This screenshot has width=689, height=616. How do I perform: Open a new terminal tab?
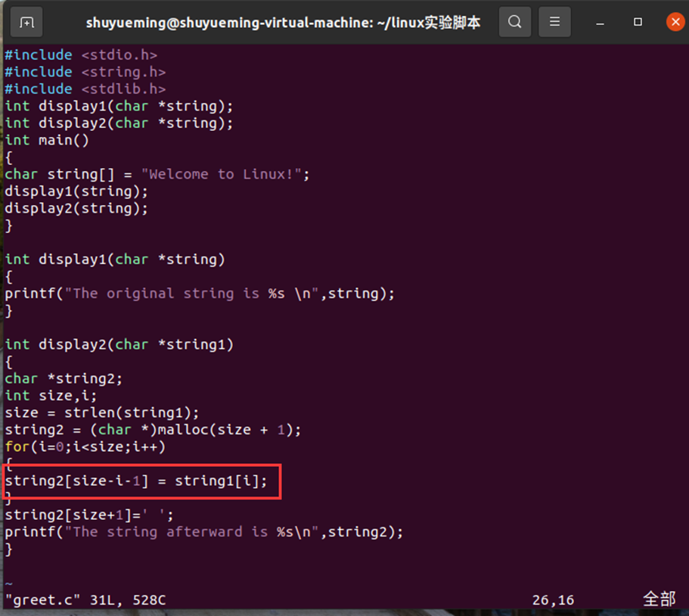point(26,22)
